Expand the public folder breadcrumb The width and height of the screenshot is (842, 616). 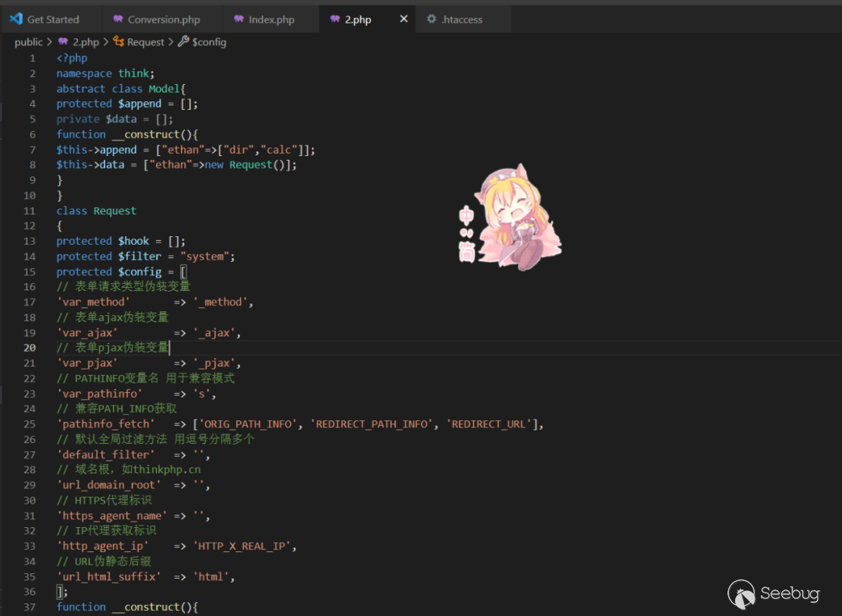[29, 42]
